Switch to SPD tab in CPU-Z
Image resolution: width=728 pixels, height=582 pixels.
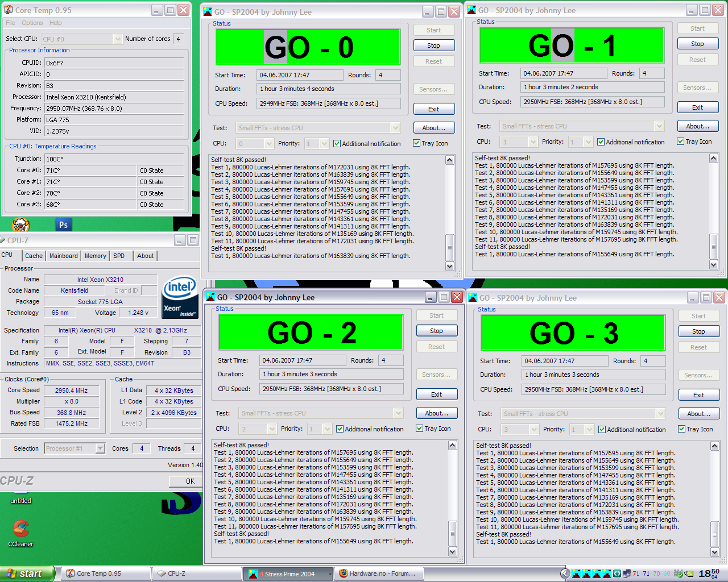119,256
